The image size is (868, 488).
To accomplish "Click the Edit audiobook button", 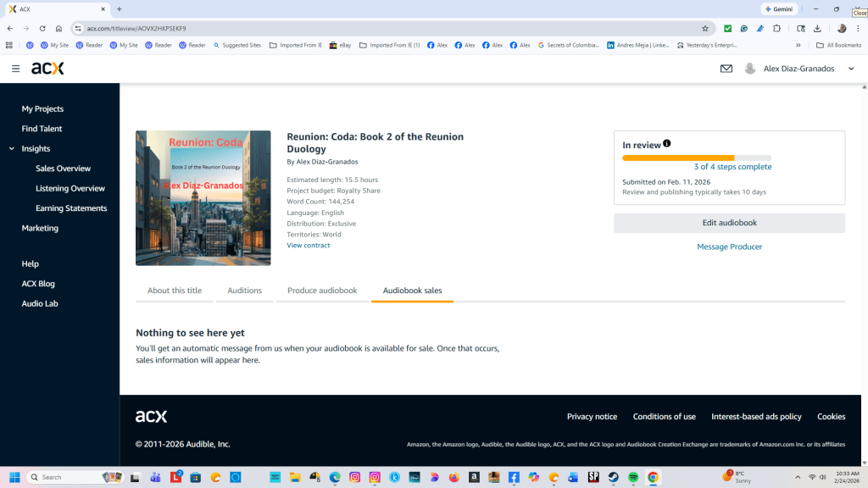I will 729,223.
